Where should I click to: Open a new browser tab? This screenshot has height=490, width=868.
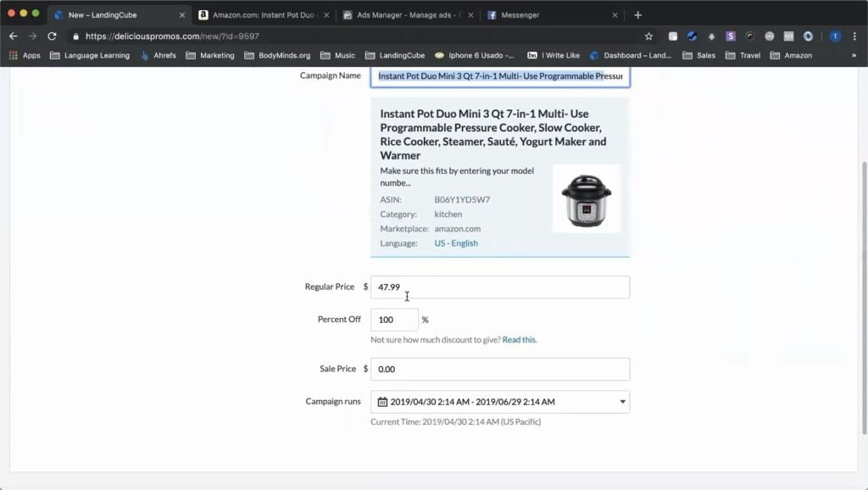[x=637, y=15]
